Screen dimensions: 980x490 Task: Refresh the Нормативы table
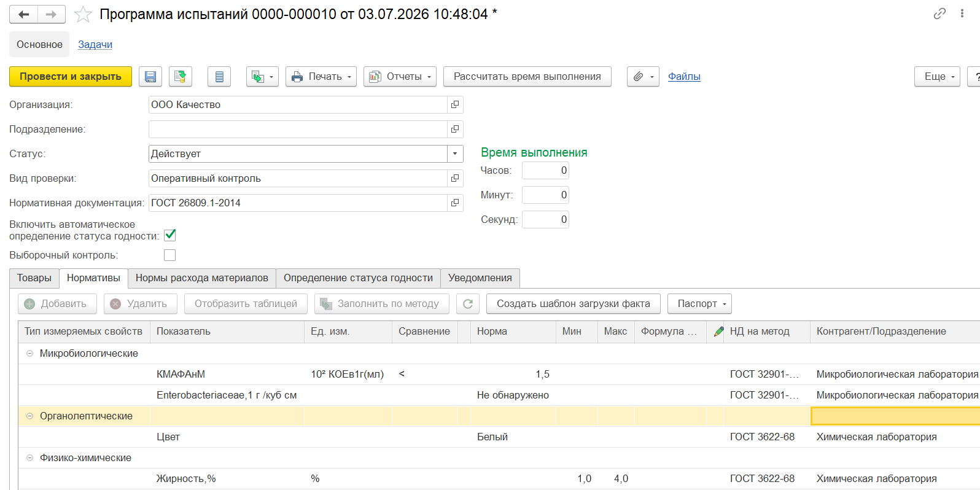(x=468, y=304)
